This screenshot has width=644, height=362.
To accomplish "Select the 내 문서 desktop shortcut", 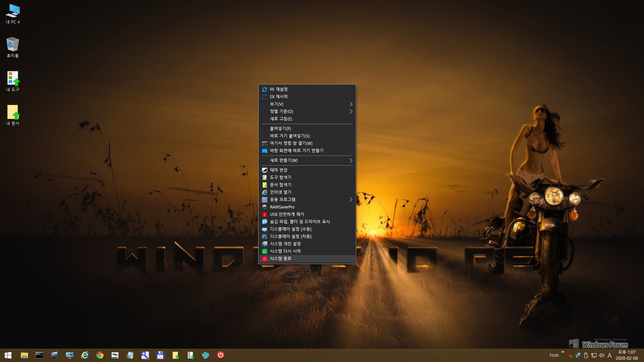I will [13, 115].
